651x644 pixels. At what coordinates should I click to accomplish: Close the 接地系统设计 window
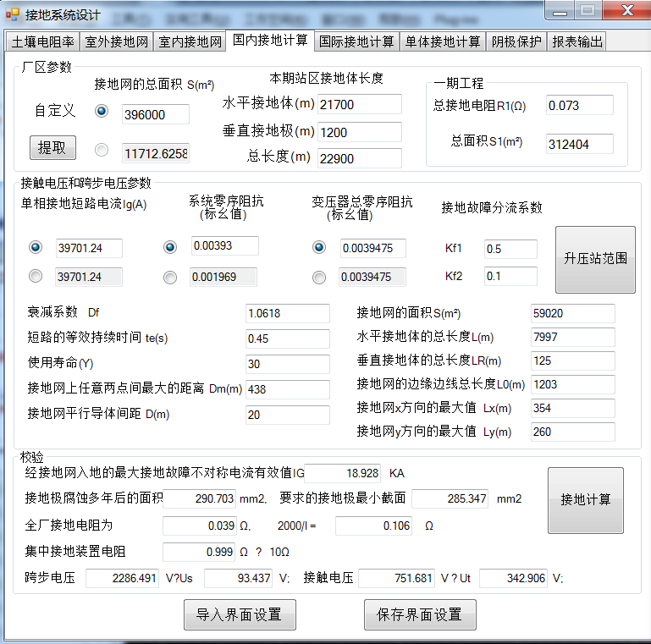pyautogui.click(x=626, y=10)
